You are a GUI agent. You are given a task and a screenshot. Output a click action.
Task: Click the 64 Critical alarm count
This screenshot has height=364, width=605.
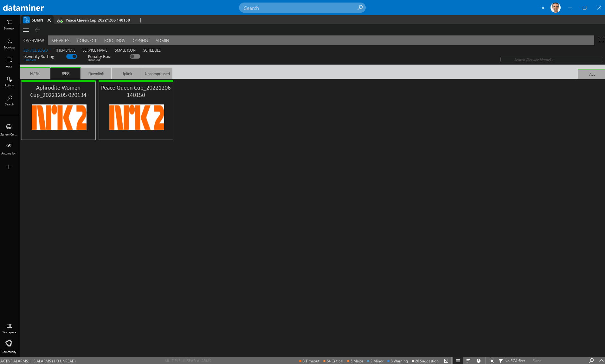click(333, 361)
